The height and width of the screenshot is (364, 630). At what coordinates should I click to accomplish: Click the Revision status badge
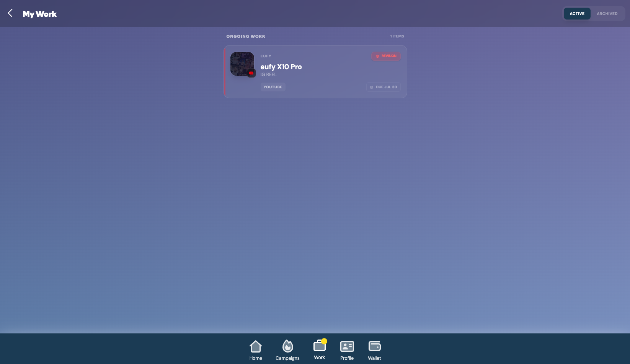point(386,56)
